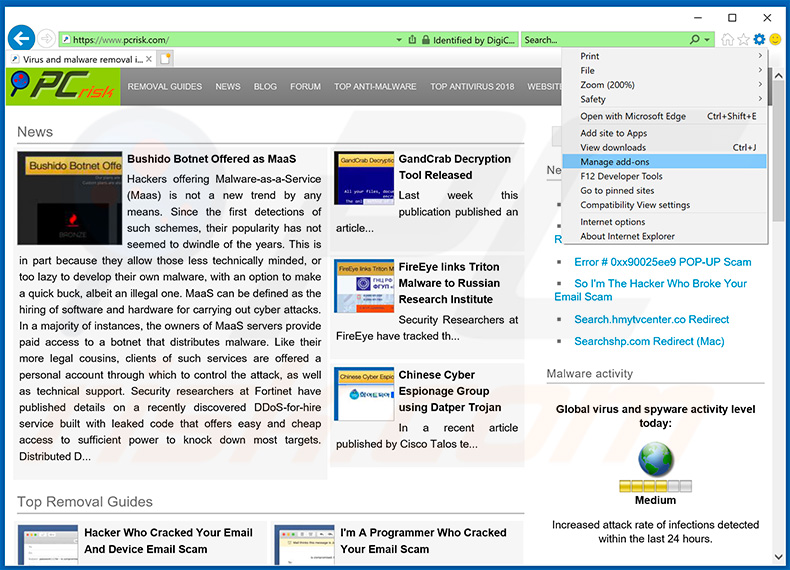Open Error # 0xx90025ee9 POP-UP Scam link
Viewport: 790px width, 570px height.
pyautogui.click(x=663, y=262)
